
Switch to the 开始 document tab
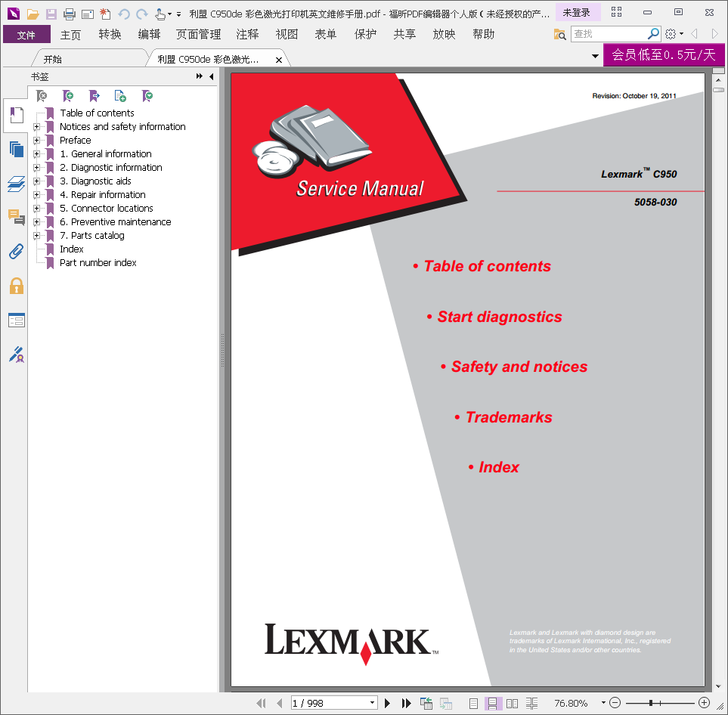coord(53,59)
